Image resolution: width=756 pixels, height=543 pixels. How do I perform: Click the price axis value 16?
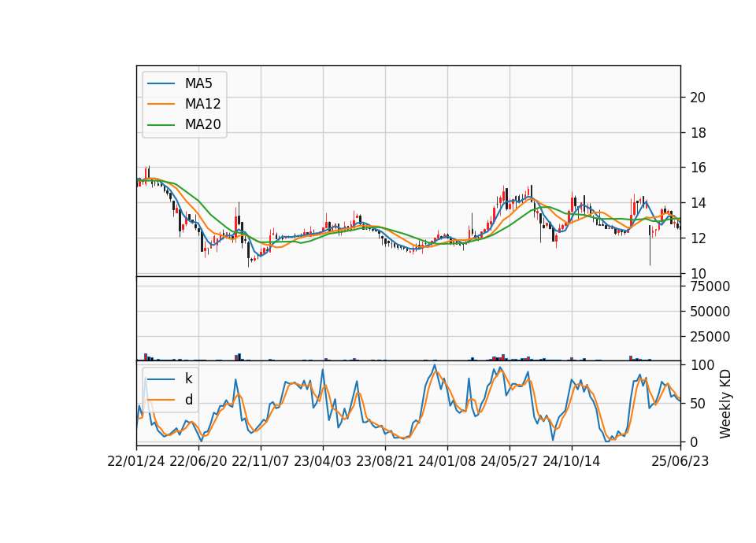pos(698,168)
